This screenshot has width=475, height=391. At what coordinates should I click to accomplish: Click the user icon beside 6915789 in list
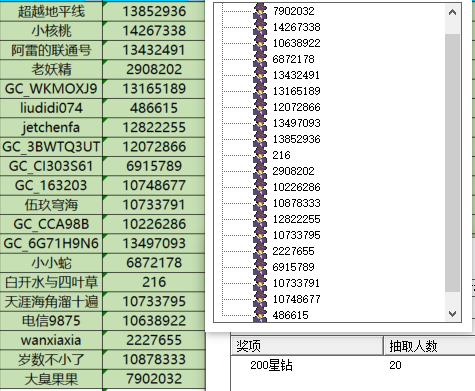pyautogui.click(x=260, y=267)
